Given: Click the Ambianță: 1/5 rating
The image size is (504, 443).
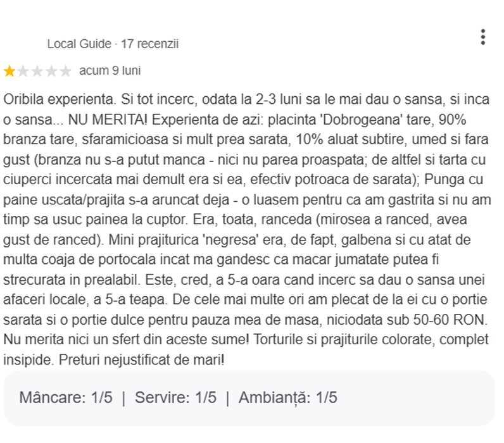Looking at the screenshot, I should pos(287,397).
